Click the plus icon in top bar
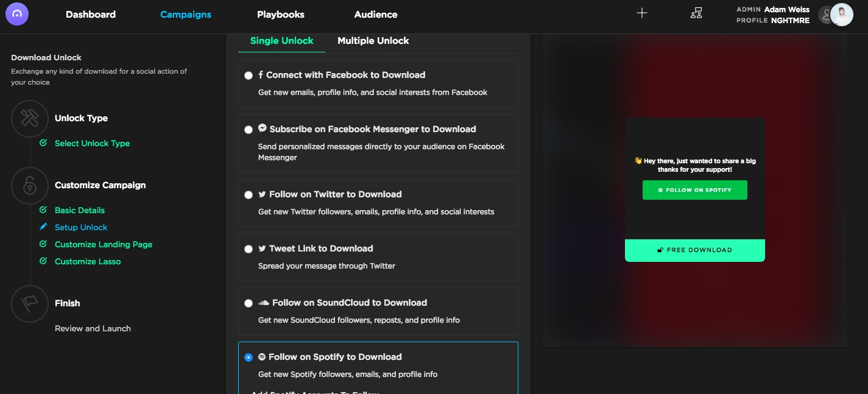The image size is (868, 394). pyautogui.click(x=642, y=13)
